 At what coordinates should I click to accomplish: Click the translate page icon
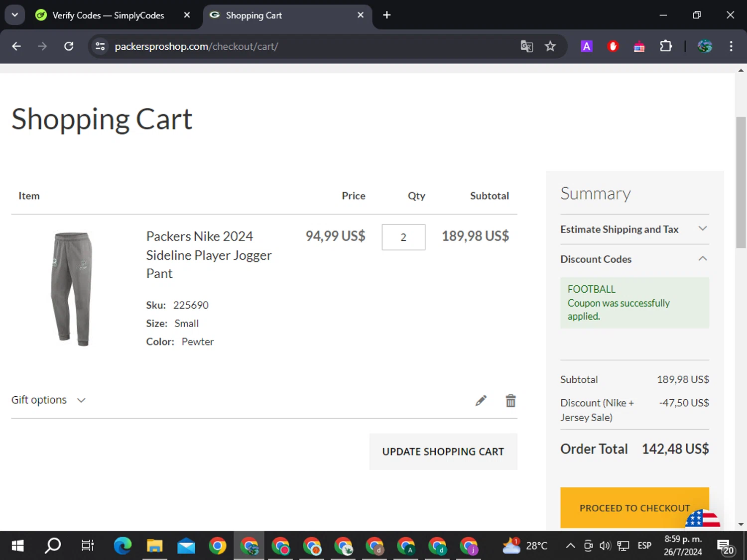click(526, 46)
